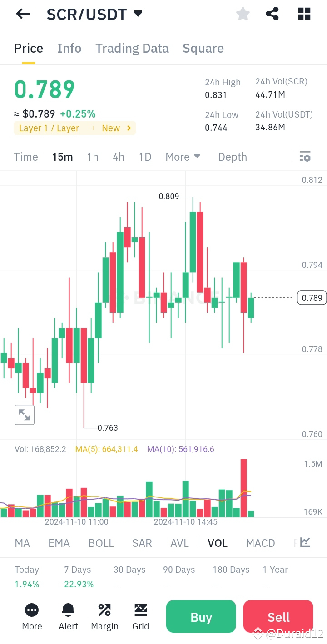Image resolution: width=327 pixels, height=644 pixels.
Task: Expand the chart to fullscreen
Action: tap(24, 414)
